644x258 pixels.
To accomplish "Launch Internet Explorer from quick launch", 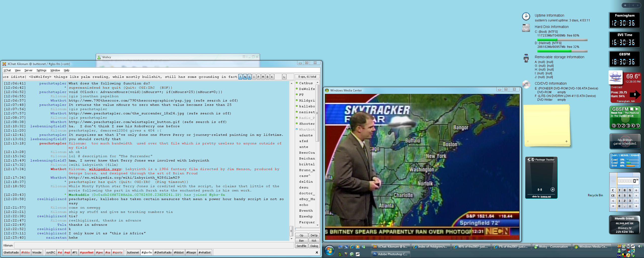I will tap(352, 247).
